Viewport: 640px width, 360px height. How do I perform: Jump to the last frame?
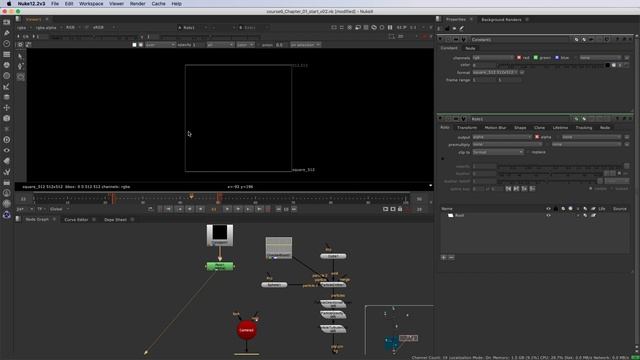[260, 209]
